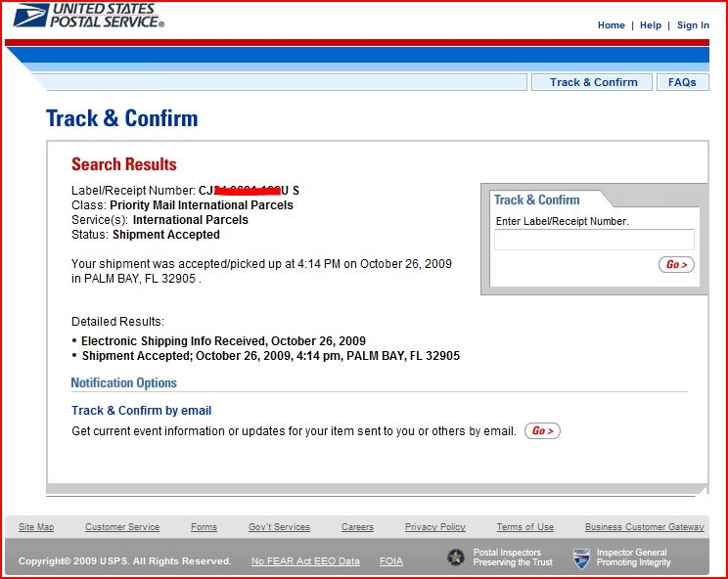Viewport: 728px width, 579px height.
Task: Click the Detailed Results: label
Action: click(117, 322)
